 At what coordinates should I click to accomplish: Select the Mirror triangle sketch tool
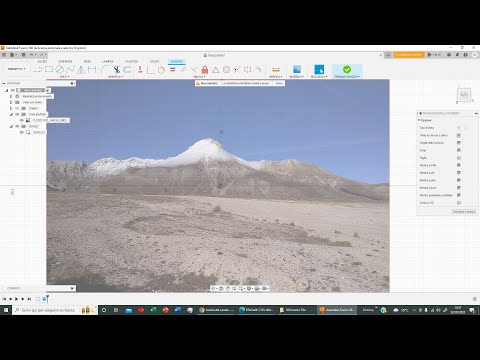click(x=81, y=69)
